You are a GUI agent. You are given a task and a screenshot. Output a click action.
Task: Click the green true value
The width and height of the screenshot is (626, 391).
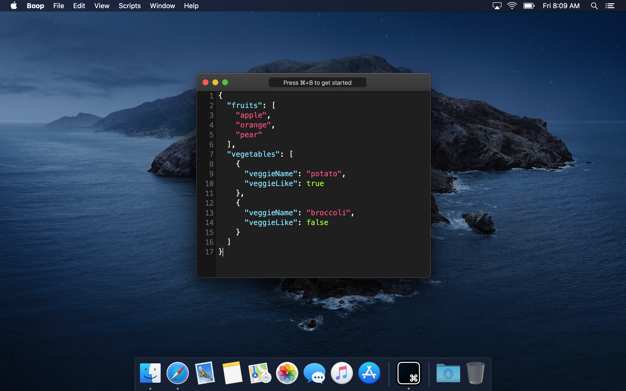[x=315, y=183]
